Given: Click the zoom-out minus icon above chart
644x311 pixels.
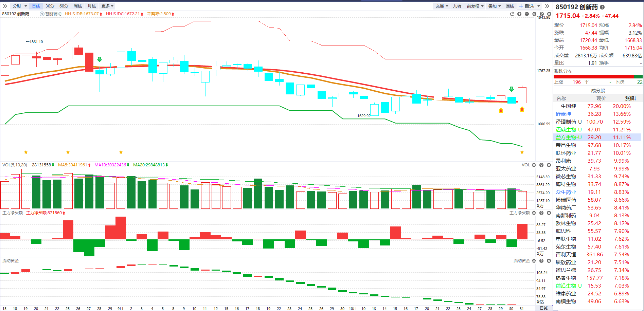Looking at the screenshot, I should pos(526,14).
